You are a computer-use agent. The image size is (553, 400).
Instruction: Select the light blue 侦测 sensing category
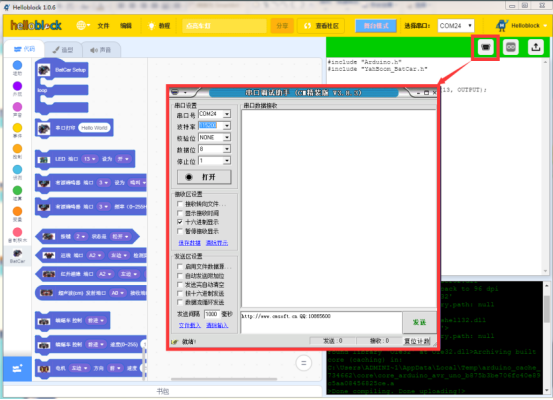pos(17,172)
